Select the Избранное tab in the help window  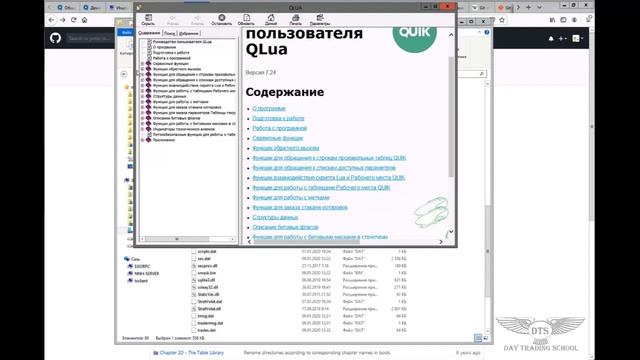click(x=189, y=33)
